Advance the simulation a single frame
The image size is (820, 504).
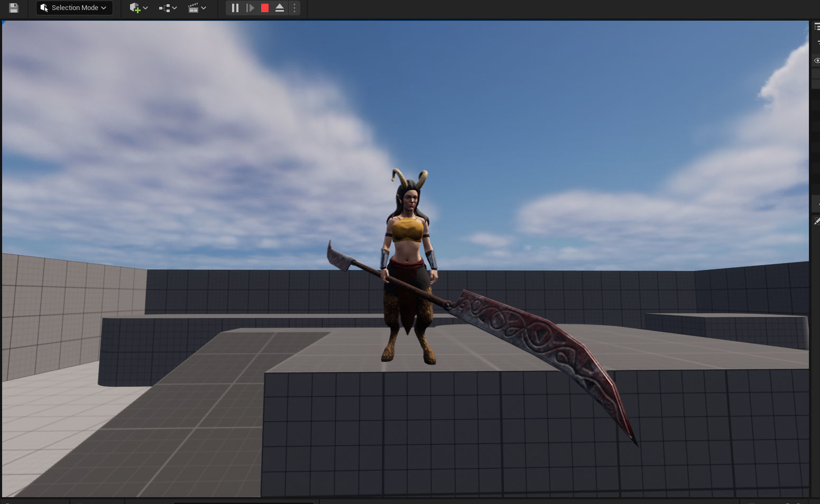pos(250,8)
